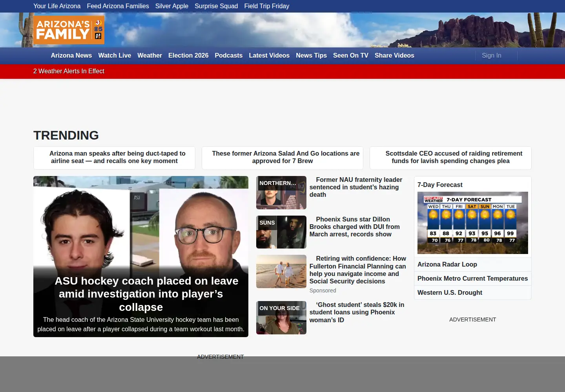Click the 7-Day Forecast heading
This screenshot has height=392, width=565.
coord(440,185)
